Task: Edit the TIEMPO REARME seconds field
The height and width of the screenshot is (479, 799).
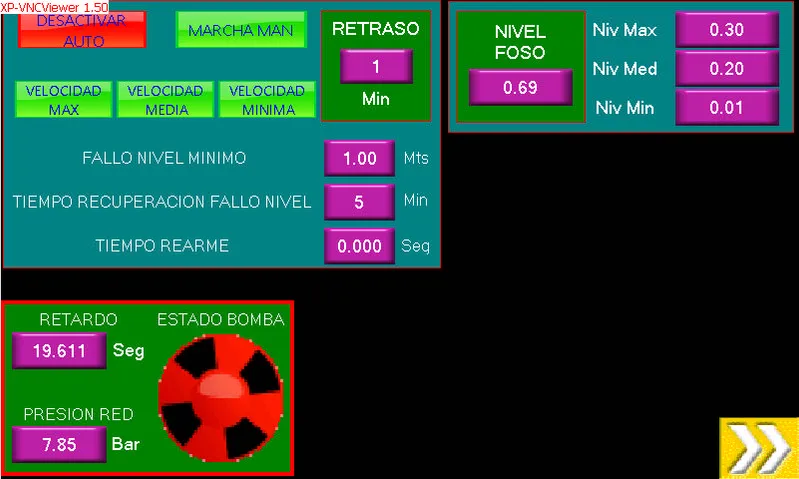Action: tap(359, 246)
